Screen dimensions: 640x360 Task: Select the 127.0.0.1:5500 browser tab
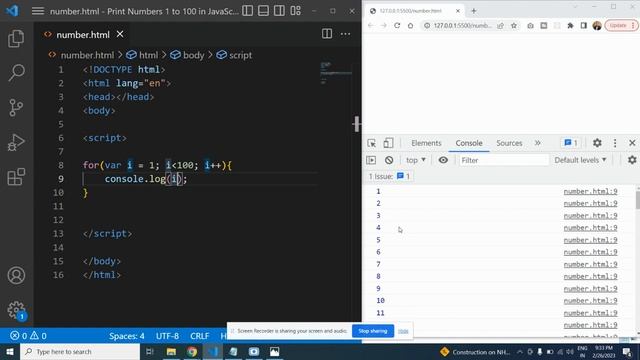point(413,11)
